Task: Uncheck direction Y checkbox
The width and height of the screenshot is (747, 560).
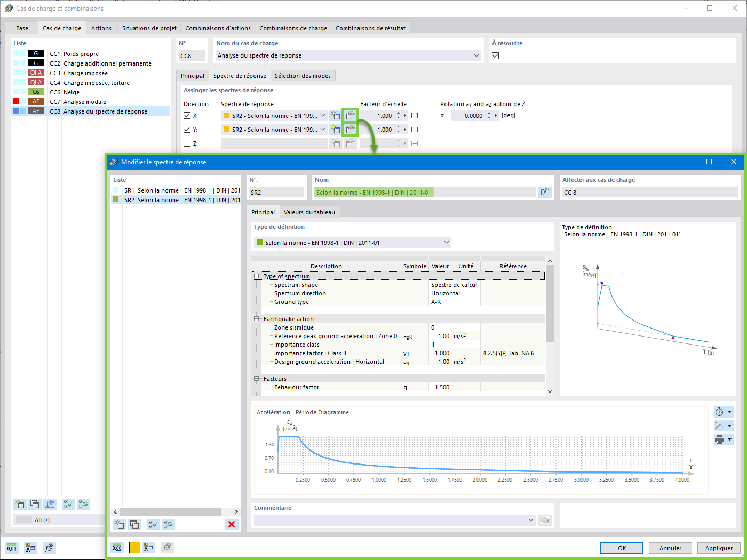Action: (187, 129)
